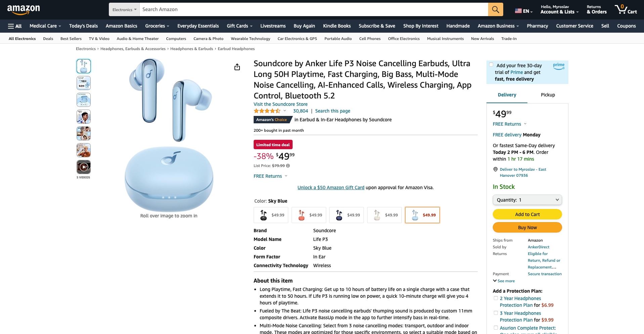Image resolution: width=644 pixels, height=334 pixels.
Task: Open Today's Deals in navigation bar
Action: click(x=83, y=26)
